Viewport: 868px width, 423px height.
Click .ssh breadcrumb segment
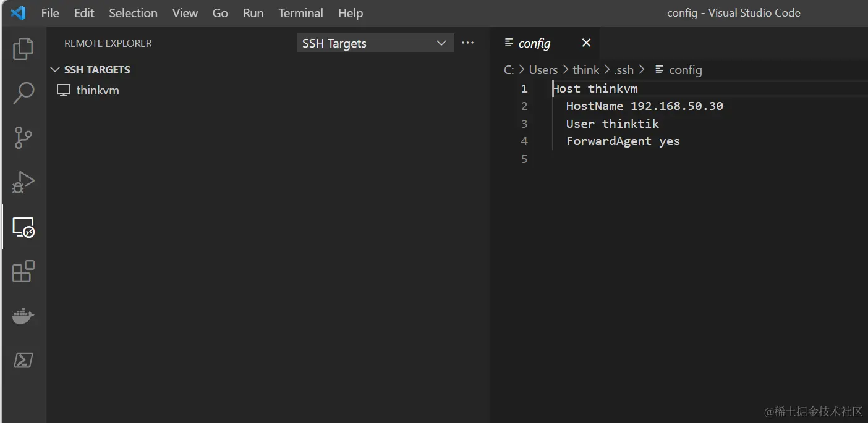pyautogui.click(x=624, y=70)
